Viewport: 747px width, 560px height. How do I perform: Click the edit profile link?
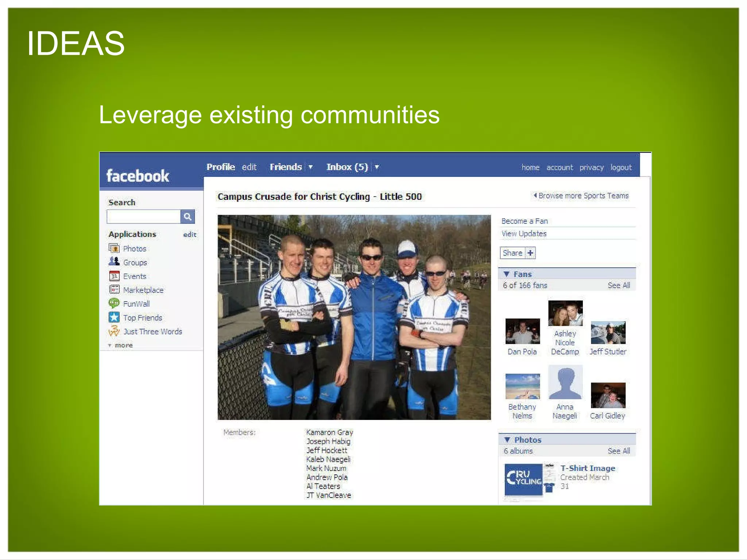[x=249, y=167]
